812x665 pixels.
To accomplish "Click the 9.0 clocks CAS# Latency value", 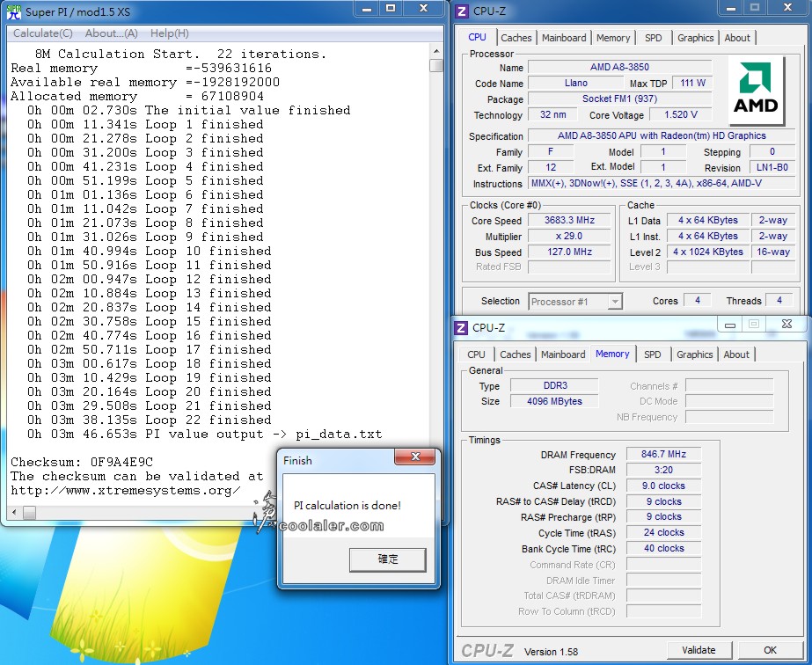I will (663, 486).
